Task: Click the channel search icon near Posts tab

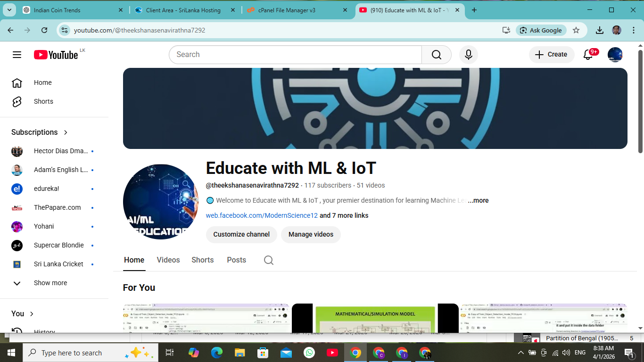Action: pyautogui.click(x=268, y=260)
